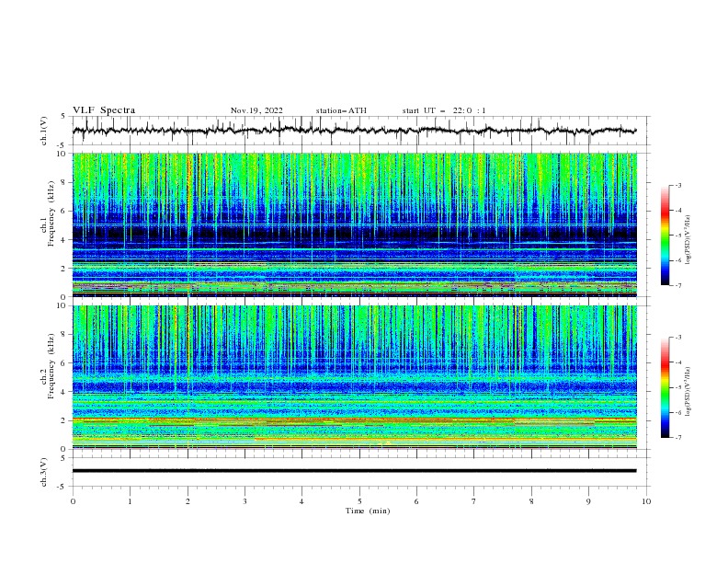The width and height of the screenshot is (728, 563).
Task: Click inside the ch.1 spectrogram panel
Action: (x=355, y=224)
